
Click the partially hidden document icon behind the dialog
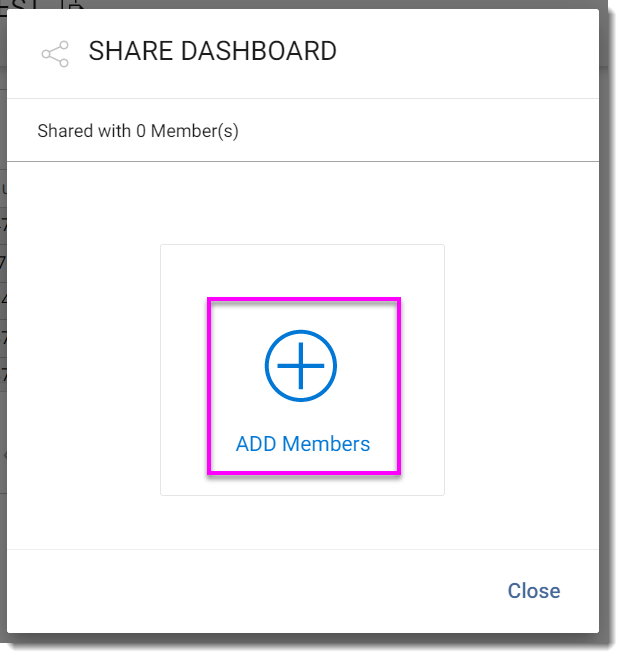[x=74, y=5]
